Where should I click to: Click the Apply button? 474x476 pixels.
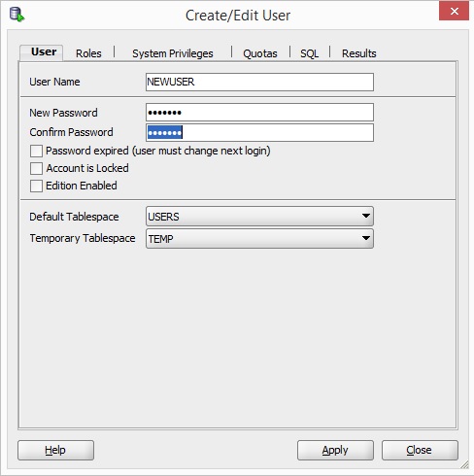335,450
